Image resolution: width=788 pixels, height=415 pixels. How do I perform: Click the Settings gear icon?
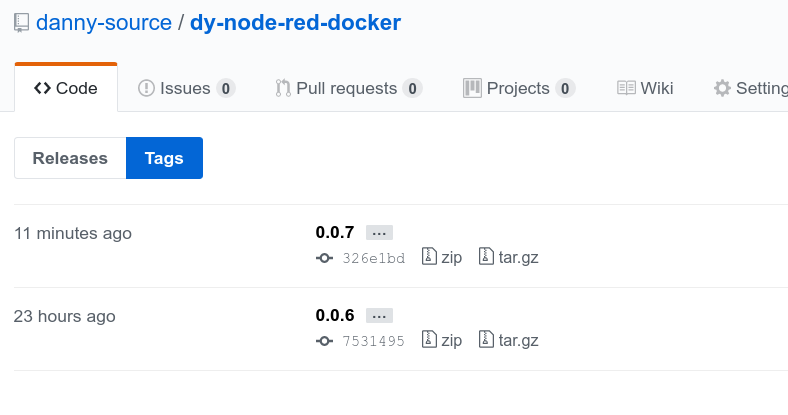point(722,88)
